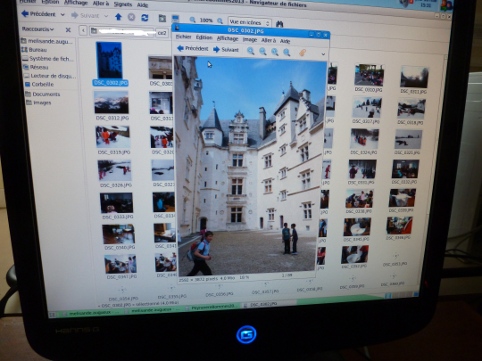
Task: Rotate the image using the orange icon
Action: click(302, 52)
